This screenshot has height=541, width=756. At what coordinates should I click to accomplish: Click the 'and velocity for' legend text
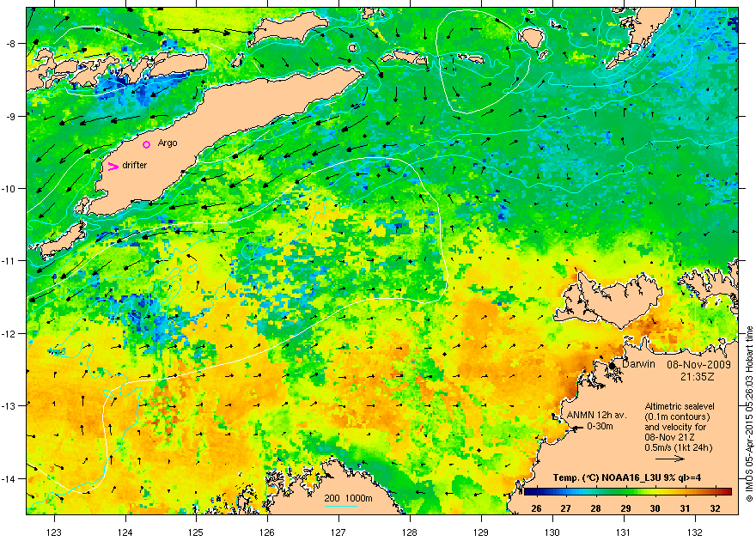(675, 427)
